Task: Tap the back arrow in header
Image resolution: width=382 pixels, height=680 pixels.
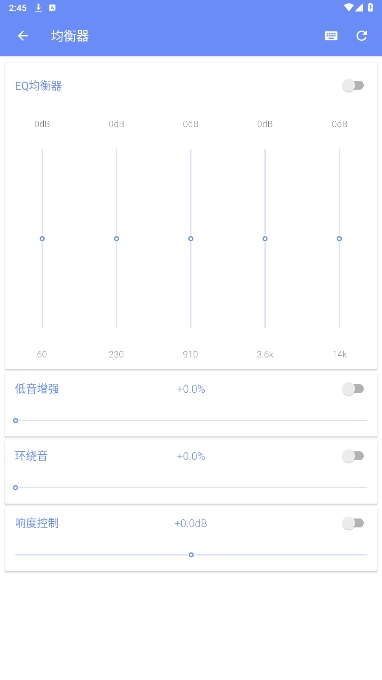Action: (23, 36)
